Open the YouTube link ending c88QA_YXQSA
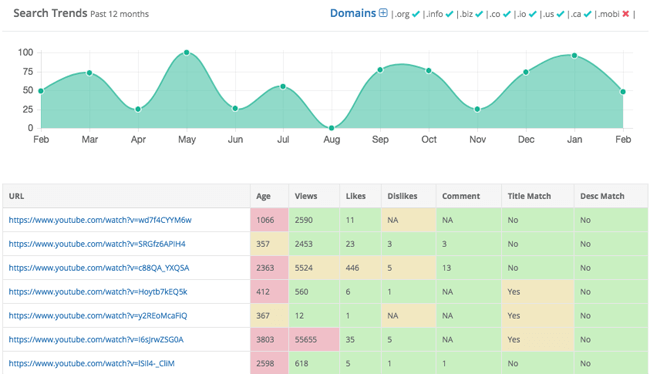This screenshot has width=650, height=374. tap(99, 268)
